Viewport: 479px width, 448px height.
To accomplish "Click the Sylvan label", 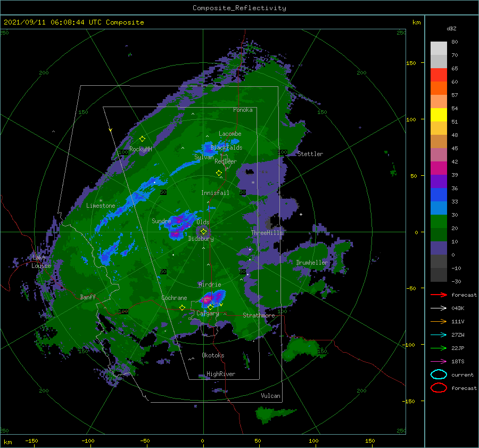I will click(x=204, y=157).
